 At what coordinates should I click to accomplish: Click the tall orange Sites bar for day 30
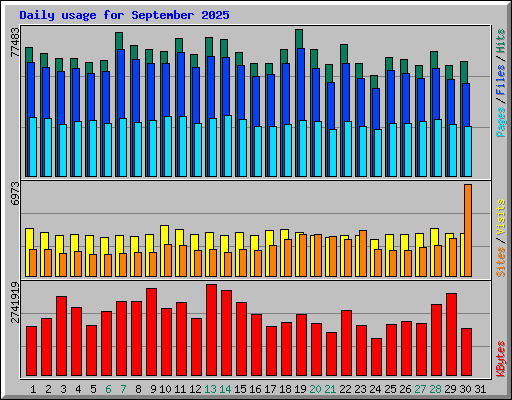click(x=468, y=230)
